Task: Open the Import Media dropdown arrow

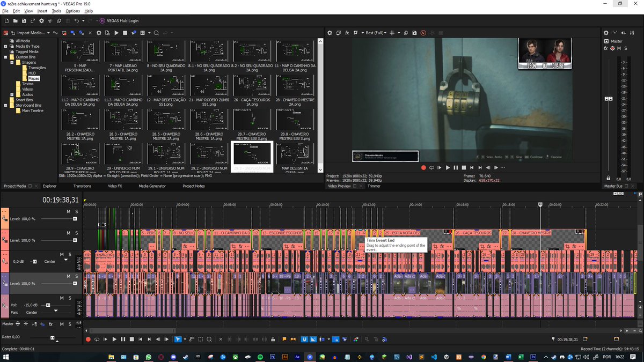Action: point(49,33)
